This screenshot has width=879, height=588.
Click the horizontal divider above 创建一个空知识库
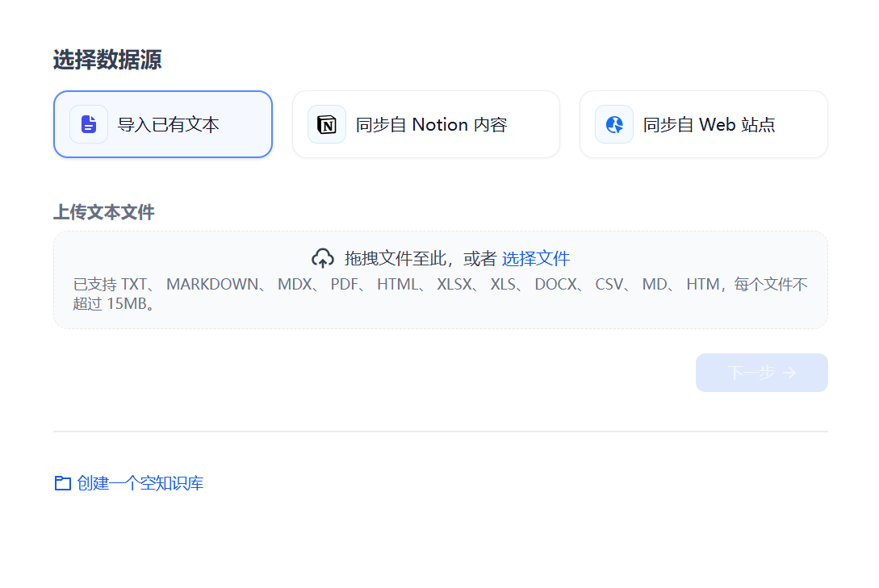pos(440,432)
